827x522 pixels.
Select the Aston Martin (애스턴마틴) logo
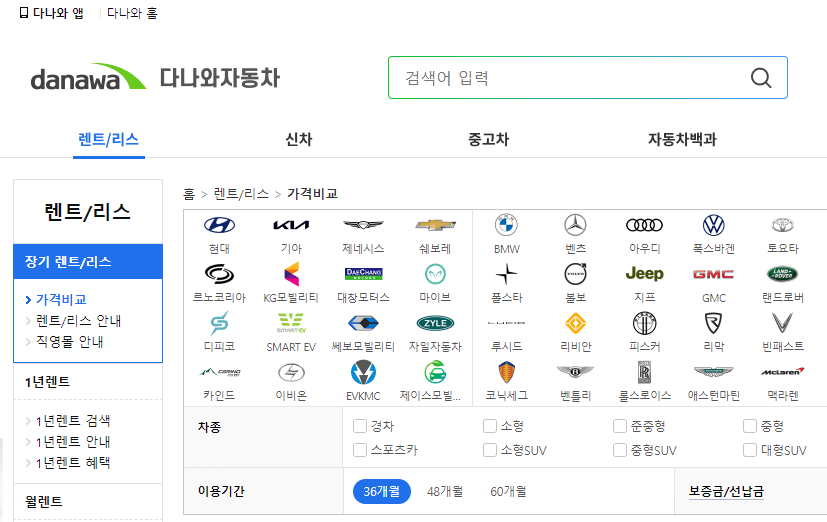[714, 372]
